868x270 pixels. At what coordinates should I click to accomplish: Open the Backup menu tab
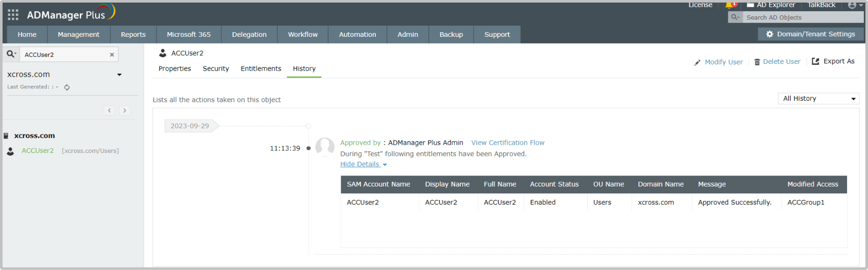coord(451,35)
